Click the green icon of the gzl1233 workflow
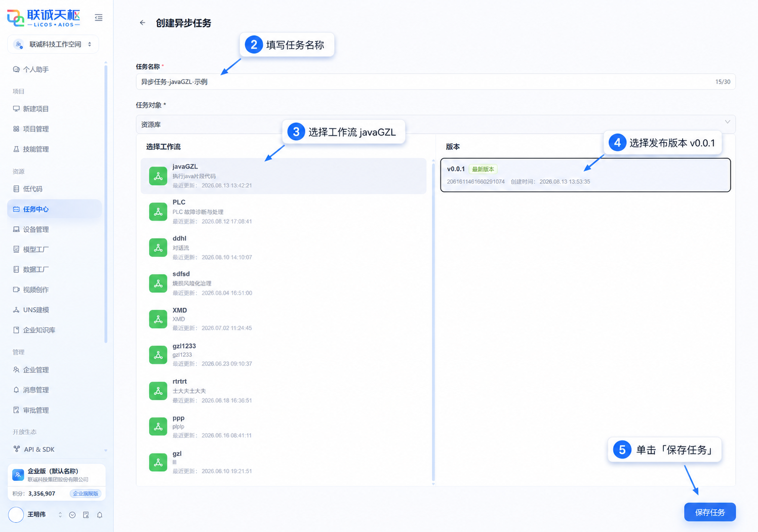This screenshot has width=758, height=532. point(158,355)
